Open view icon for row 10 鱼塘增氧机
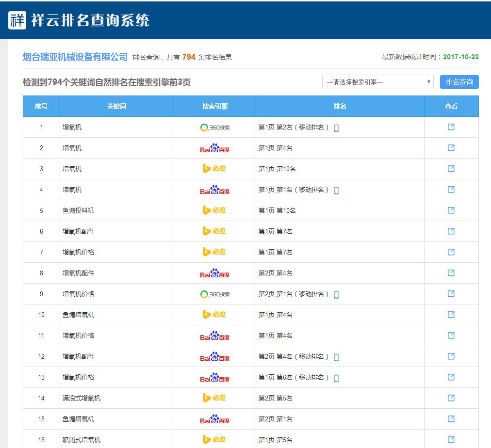The height and width of the screenshot is (448, 491). pyautogui.click(x=451, y=314)
